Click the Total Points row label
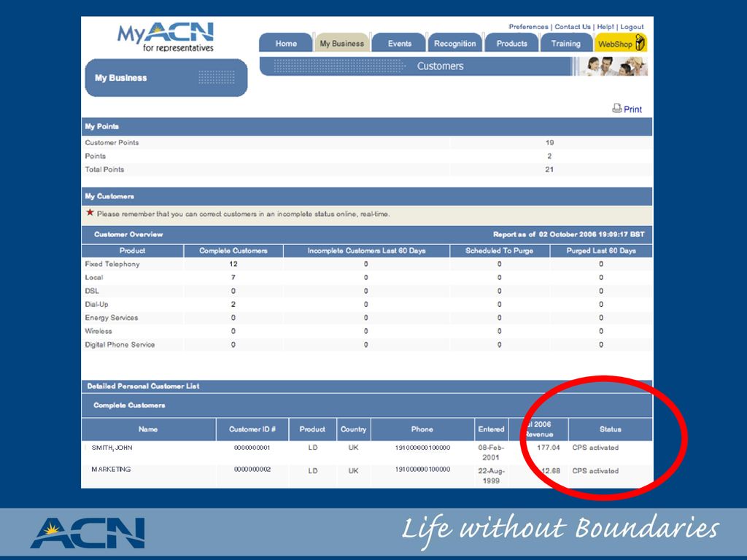Image resolution: width=747 pixels, height=560 pixels. 104,169
